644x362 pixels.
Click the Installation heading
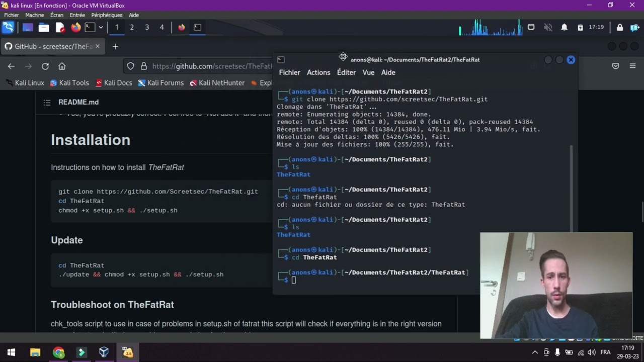[x=91, y=140]
